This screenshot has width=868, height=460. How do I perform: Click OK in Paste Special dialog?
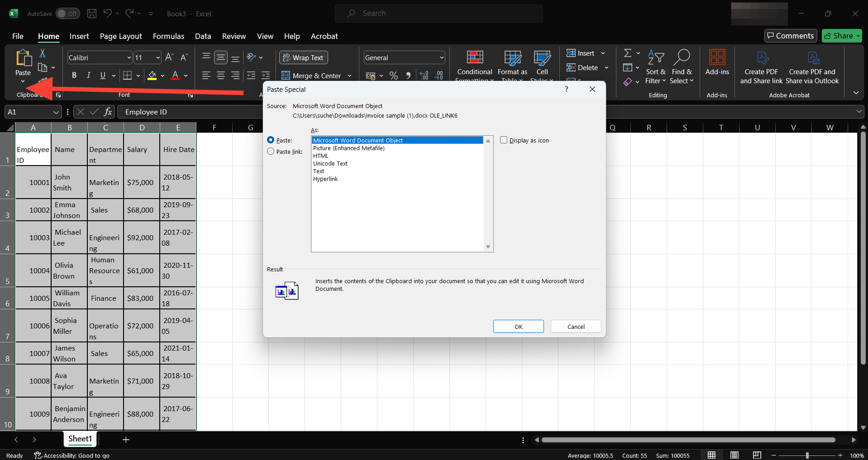[518, 327]
